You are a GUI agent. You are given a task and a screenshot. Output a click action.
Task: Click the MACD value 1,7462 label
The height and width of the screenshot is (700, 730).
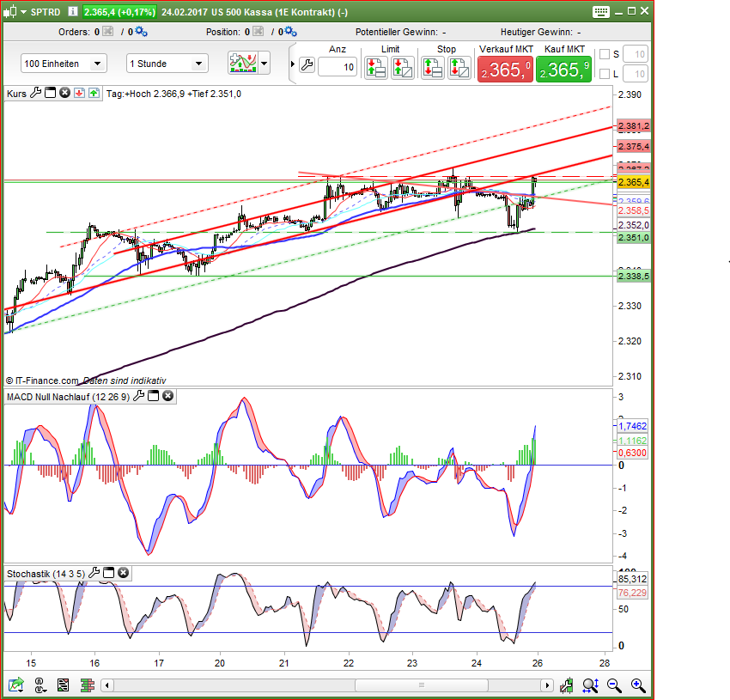(632, 426)
